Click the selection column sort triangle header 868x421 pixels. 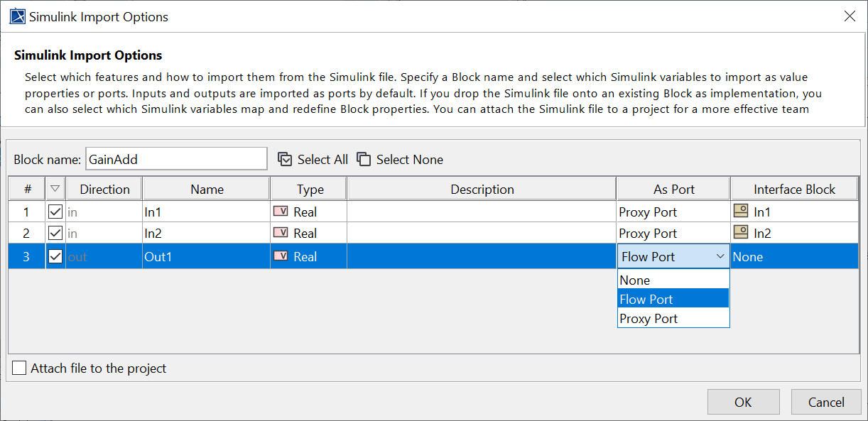[x=55, y=189]
